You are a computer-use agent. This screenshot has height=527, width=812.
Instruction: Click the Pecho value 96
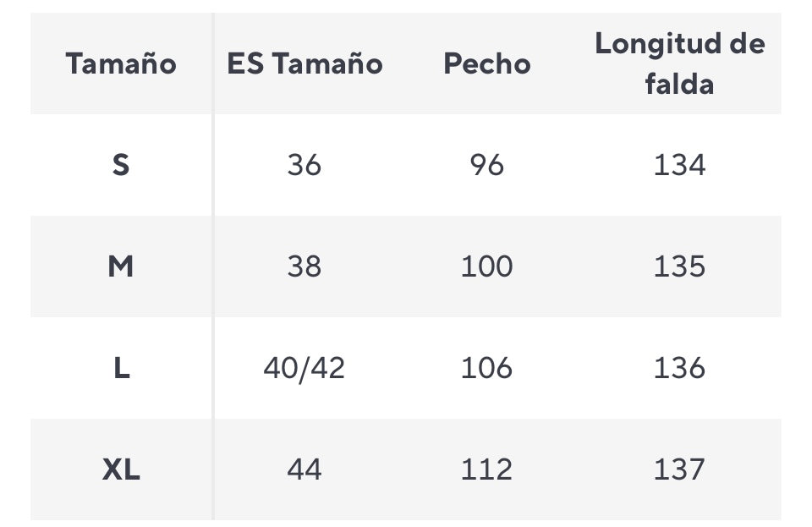487,165
